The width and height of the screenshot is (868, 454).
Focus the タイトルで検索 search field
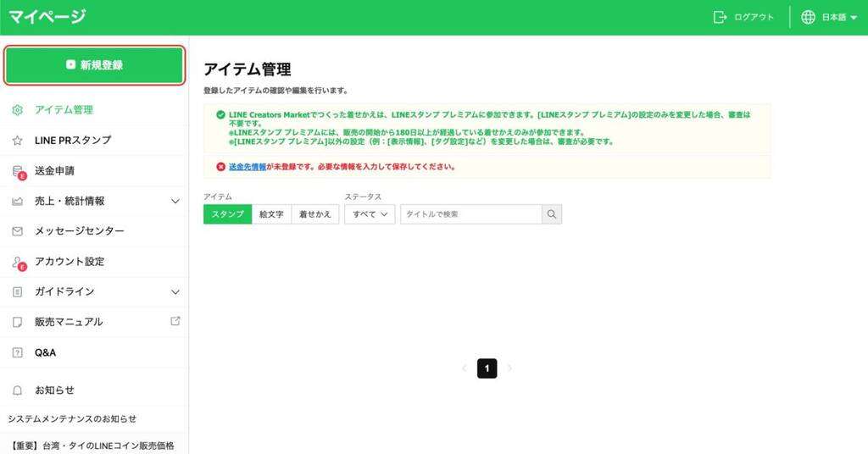(471, 214)
